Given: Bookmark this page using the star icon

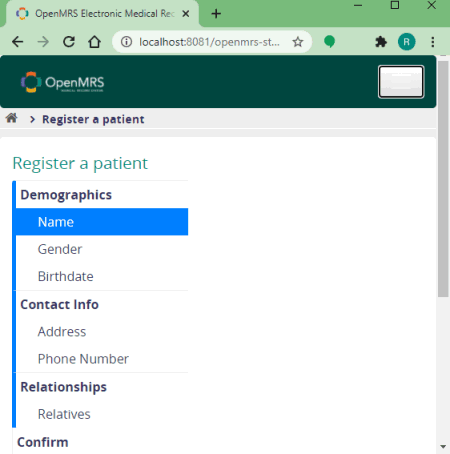Looking at the screenshot, I should [298, 42].
